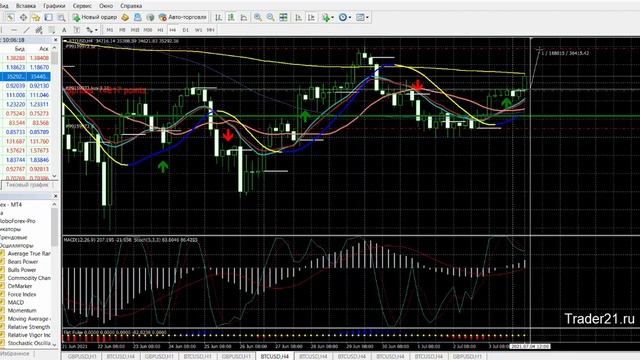This screenshot has height=360, width=640.
Task: Expand the arrows tool dropdown
Action: pyautogui.click(x=96, y=30)
